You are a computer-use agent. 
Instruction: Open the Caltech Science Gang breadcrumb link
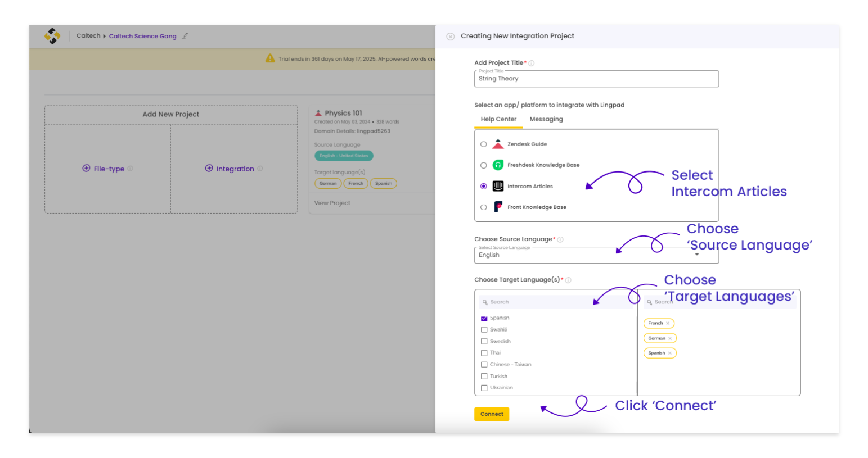pyautogui.click(x=143, y=36)
